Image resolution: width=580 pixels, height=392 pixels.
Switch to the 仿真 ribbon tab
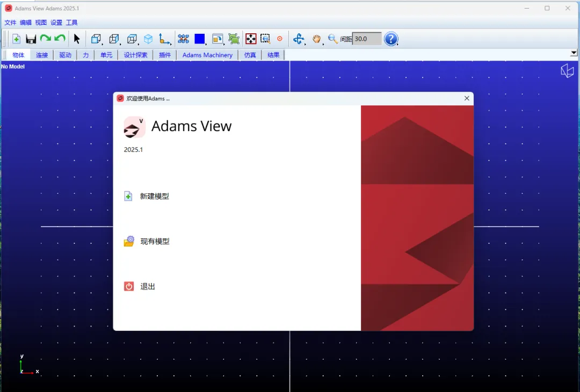250,55
